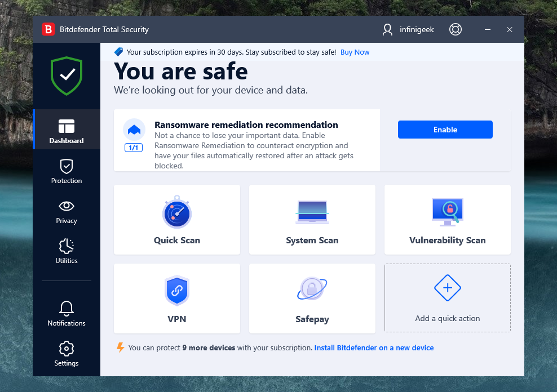Click the green shield status icon
Screen dimensions: 557x392
[67, 75]
